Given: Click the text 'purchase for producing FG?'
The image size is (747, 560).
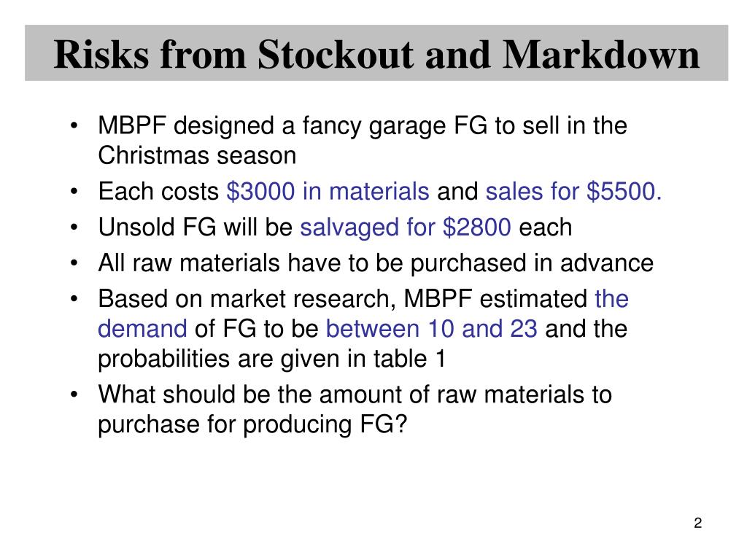Looking at the screenshot, I should [x=252, y=424].
